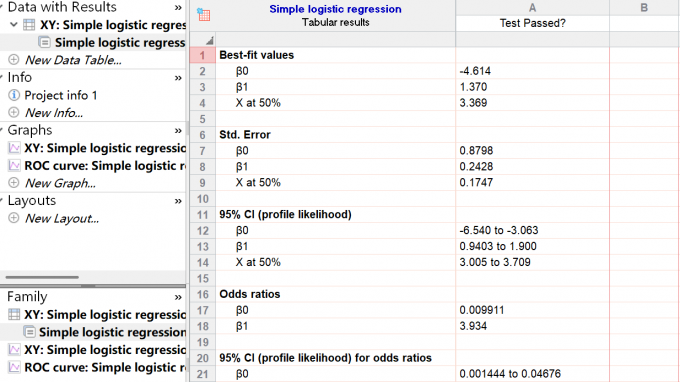Image resolution: width=680 pixels, height=382 pixels.
Task: Select the Simple logistic regression results sheet in the navigator
Action: (120, 42)
